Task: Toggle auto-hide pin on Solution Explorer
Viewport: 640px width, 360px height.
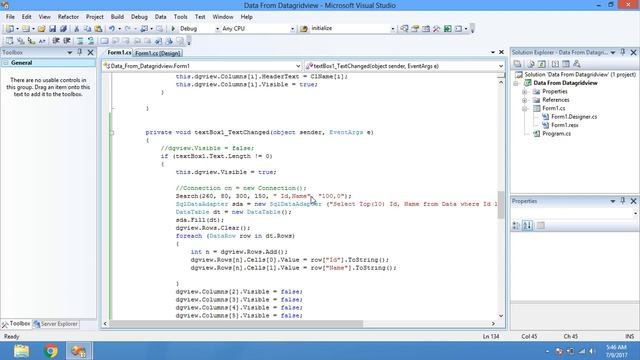Action: coord(623,52)
